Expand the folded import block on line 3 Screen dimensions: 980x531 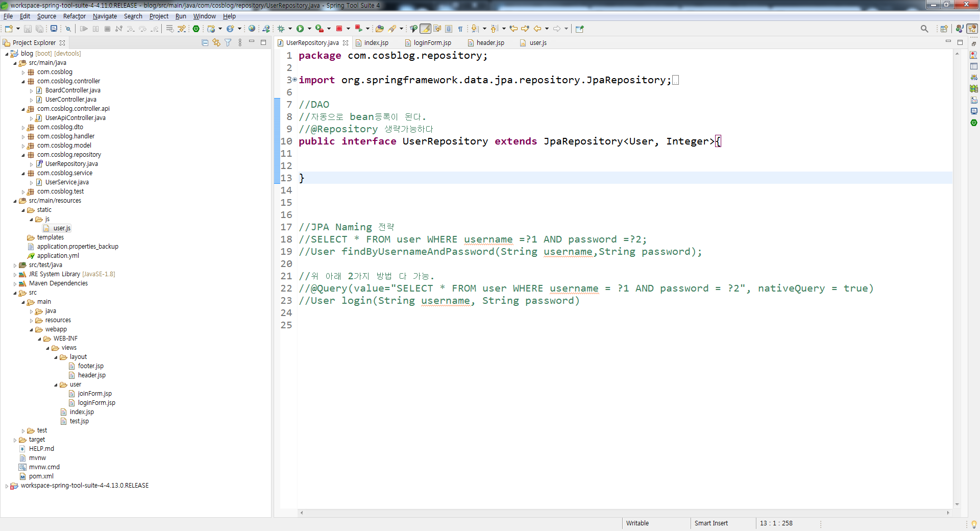295,80
